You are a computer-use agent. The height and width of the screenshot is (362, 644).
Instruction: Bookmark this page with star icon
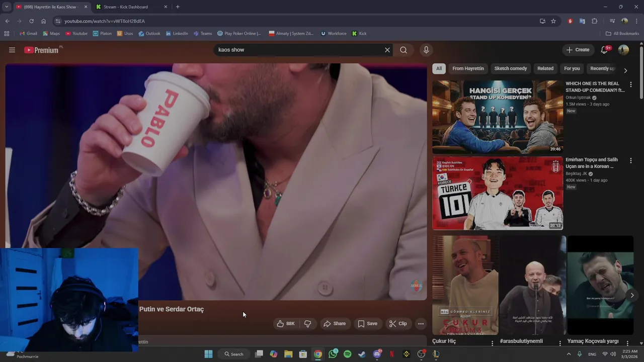553,21
